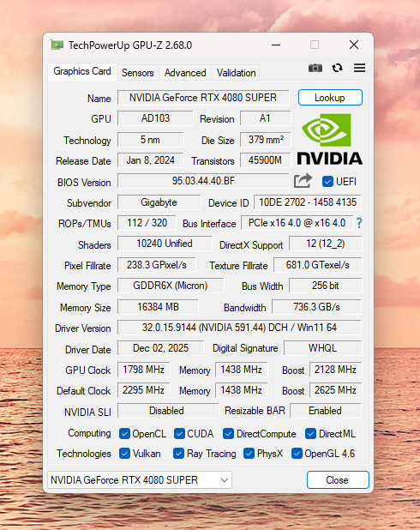Screen dimensions: 420x530
Task: Click the Bandwidth value 736.3 GB/s
Action: [x=316, y=307]
